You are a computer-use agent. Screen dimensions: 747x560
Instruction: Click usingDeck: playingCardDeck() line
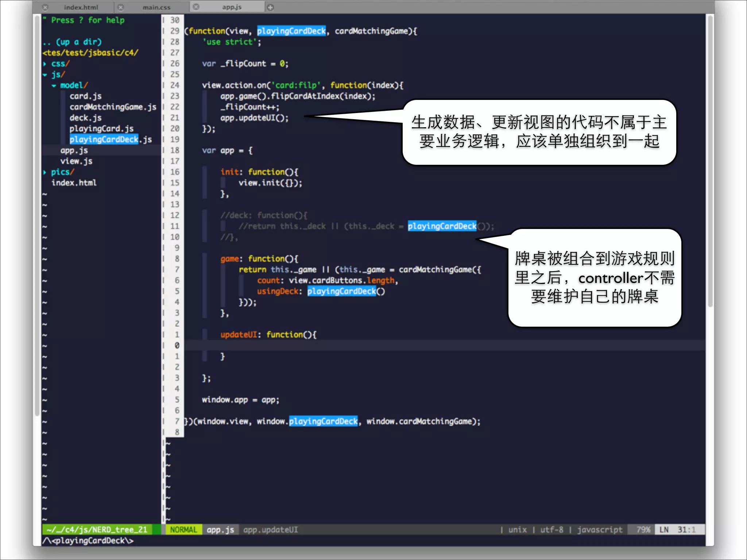pyautogui.click(x=321, y=291)
